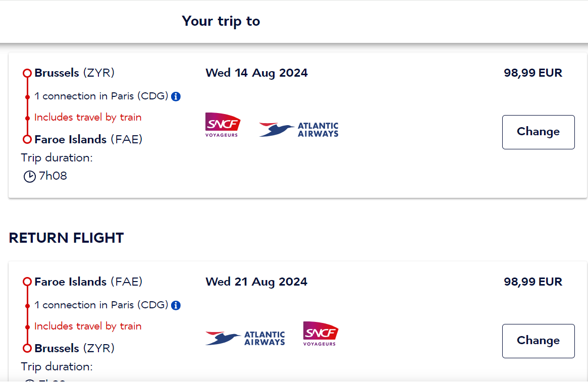Click Change button for the 14 Aug trip
The width and height of the screenshot is (588, 385).
point(538,132)
